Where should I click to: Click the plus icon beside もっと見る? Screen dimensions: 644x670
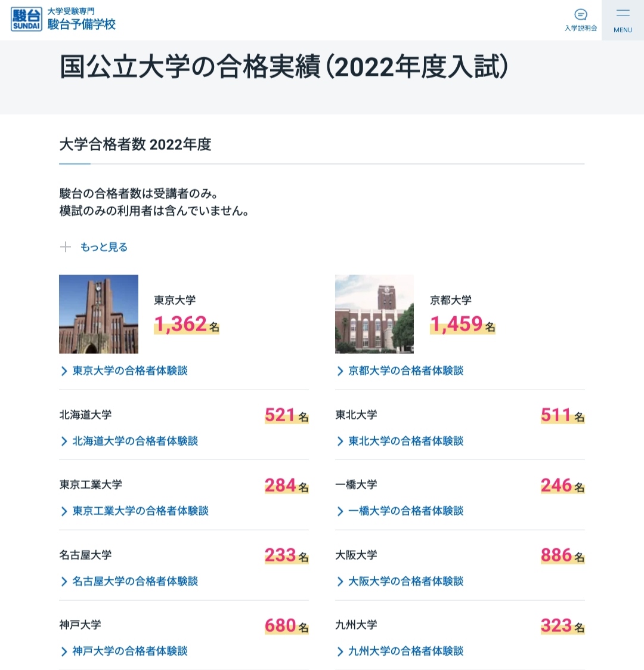pos(66,246)
